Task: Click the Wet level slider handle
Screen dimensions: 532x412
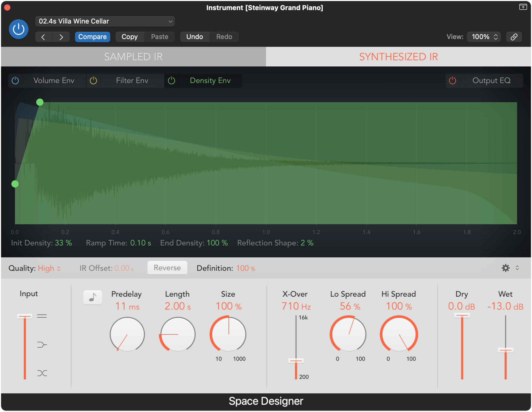Action: click(x=505, y=350)
